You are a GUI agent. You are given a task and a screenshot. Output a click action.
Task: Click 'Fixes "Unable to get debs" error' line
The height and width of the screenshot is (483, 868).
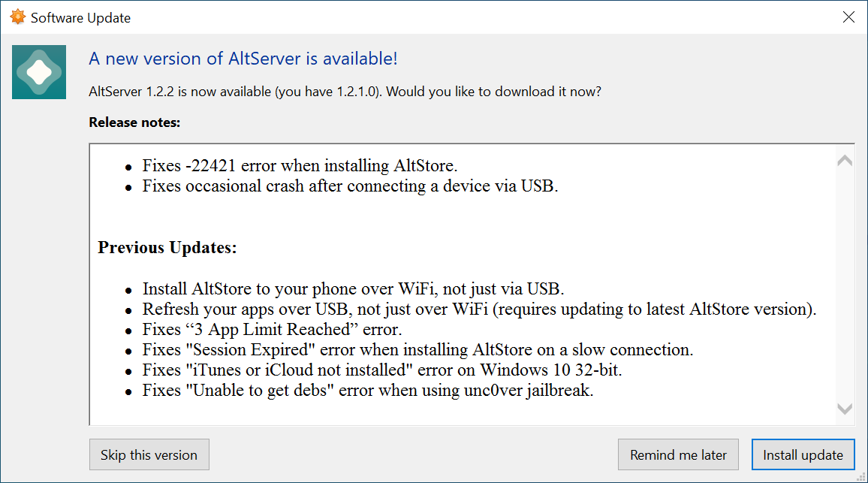(x=368, y=391)
